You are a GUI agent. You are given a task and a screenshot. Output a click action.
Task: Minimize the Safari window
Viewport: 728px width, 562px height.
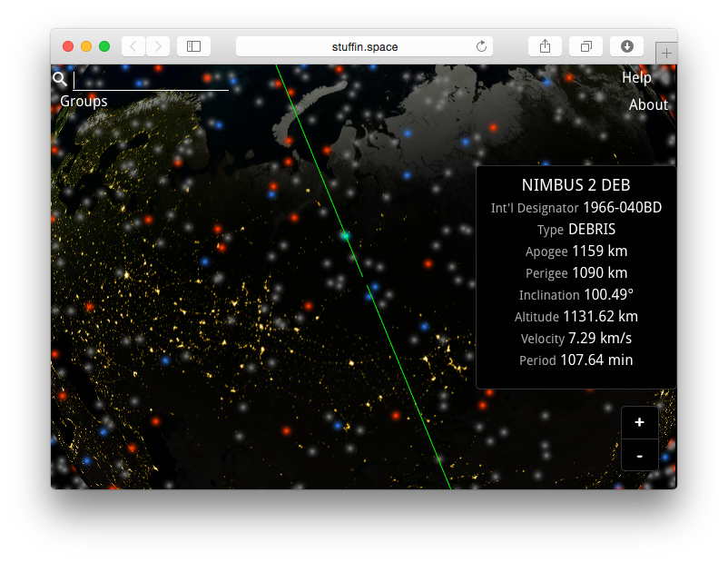pos(86,46)
